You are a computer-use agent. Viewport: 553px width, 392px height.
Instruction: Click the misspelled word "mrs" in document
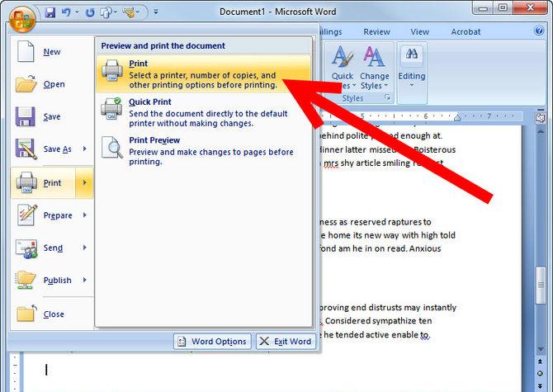click(x=331, y=163)
